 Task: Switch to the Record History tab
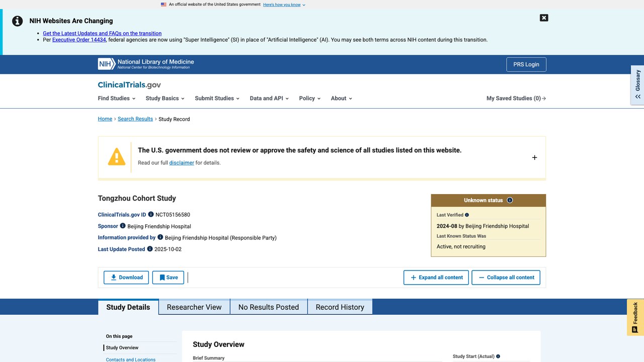(340, 307)
